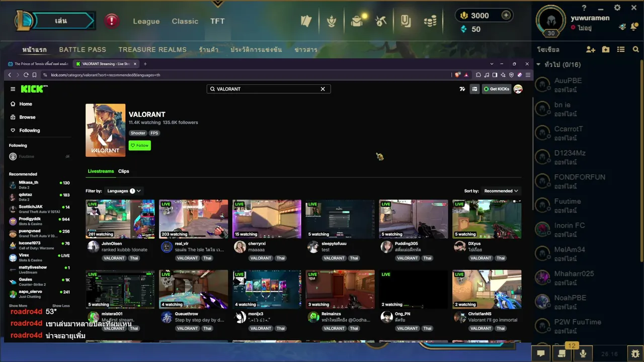The height and width of the screenshot is (362, 644).
Task: Select the League game mode
Action: pyautogui.click(x=146, y=21)
